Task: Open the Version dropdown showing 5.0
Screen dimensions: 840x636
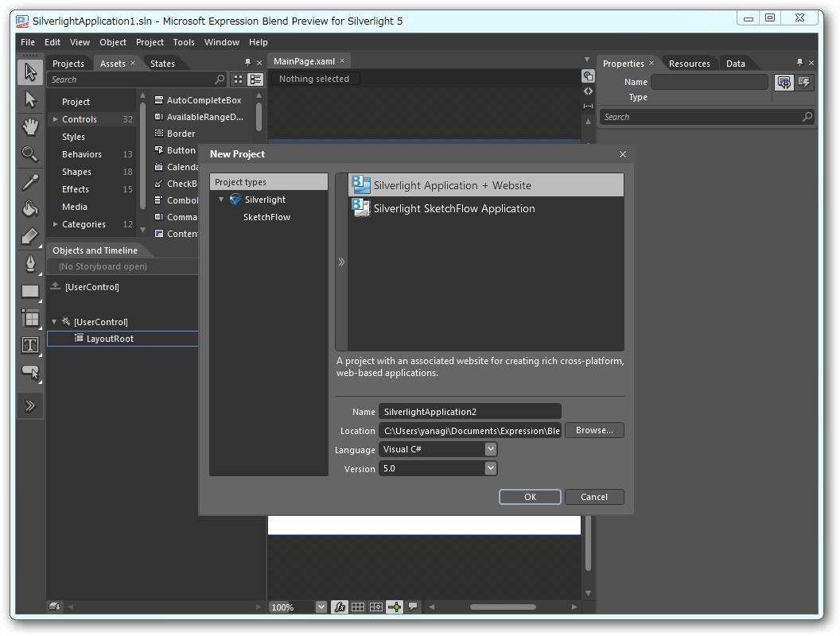Action: point(488,468)
